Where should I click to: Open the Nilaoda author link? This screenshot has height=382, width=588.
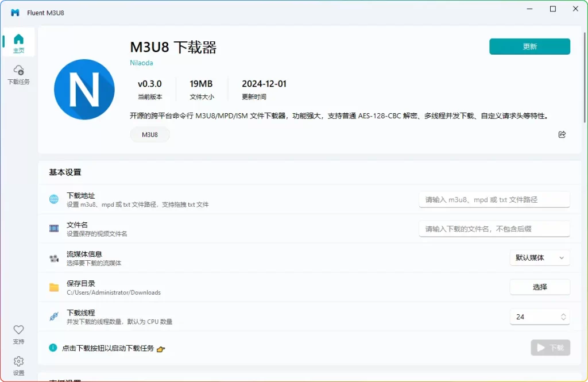[x=141, y=63]
